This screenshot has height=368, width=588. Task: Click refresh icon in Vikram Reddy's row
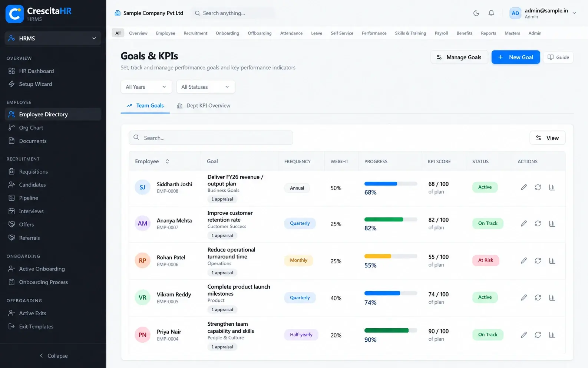tap(538, 298)
